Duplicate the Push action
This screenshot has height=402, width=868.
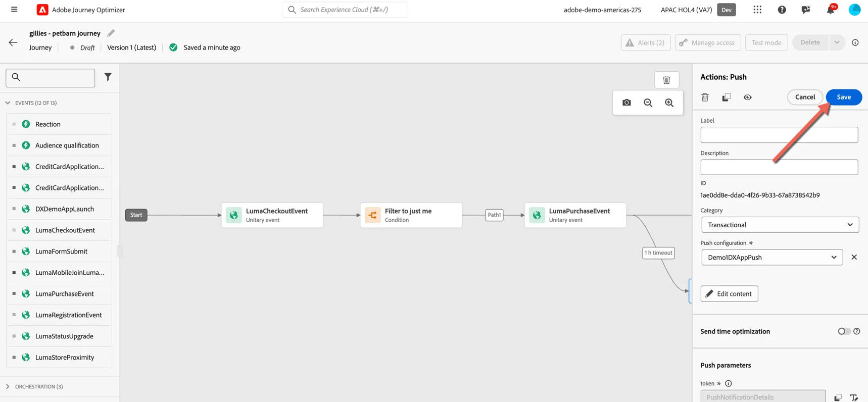click(x=726, y=97)
